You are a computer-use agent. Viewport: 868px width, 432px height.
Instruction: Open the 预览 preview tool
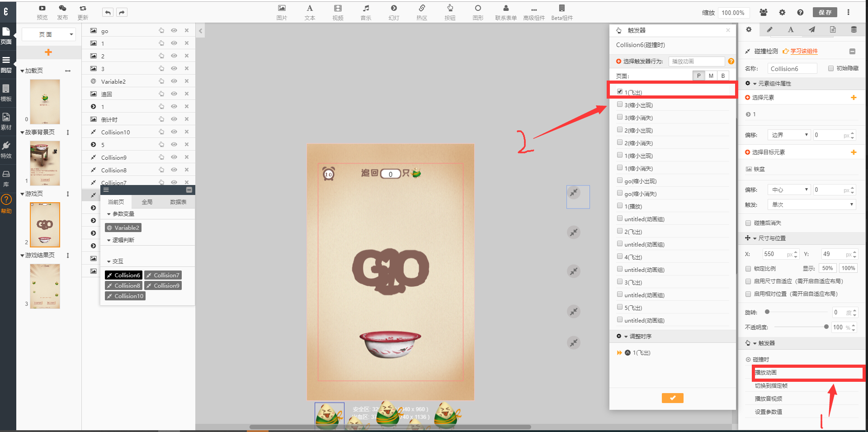coord(42,12)
